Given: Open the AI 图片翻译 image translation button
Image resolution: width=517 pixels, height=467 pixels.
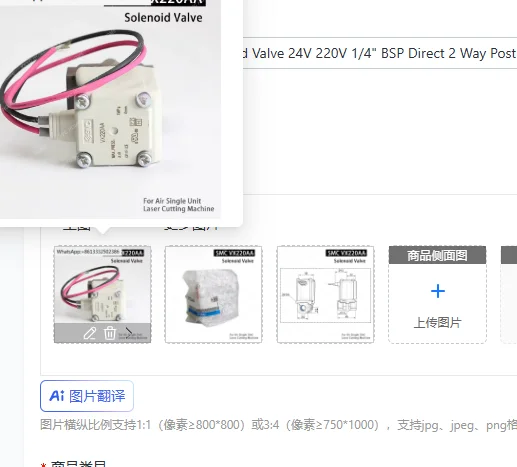Looking at the screenshot, I should point(87,396).
